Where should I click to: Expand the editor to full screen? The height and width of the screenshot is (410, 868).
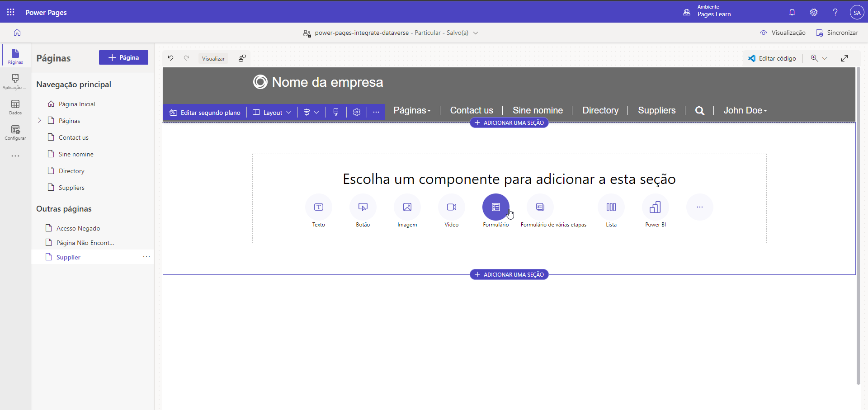point(844,58)
